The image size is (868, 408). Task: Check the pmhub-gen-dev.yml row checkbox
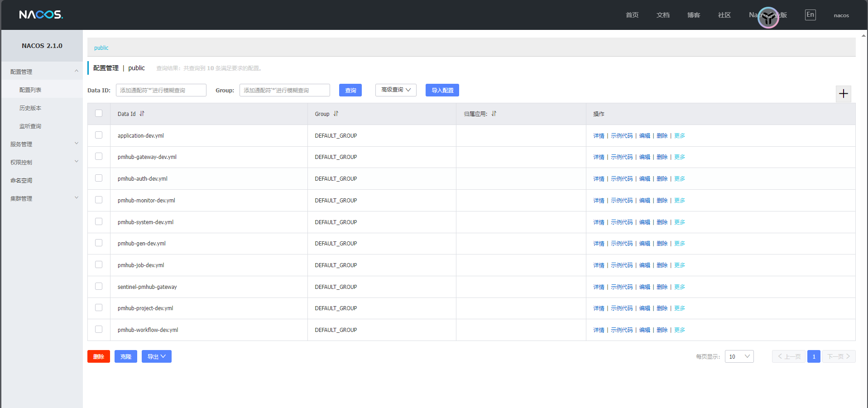point(99,243)
